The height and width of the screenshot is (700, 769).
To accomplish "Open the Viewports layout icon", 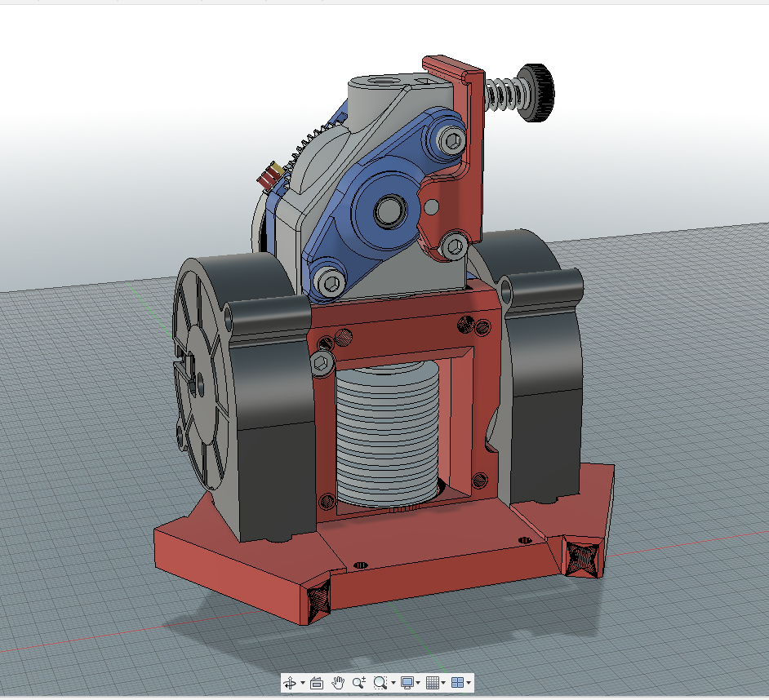I will click(x=458, y=682).
